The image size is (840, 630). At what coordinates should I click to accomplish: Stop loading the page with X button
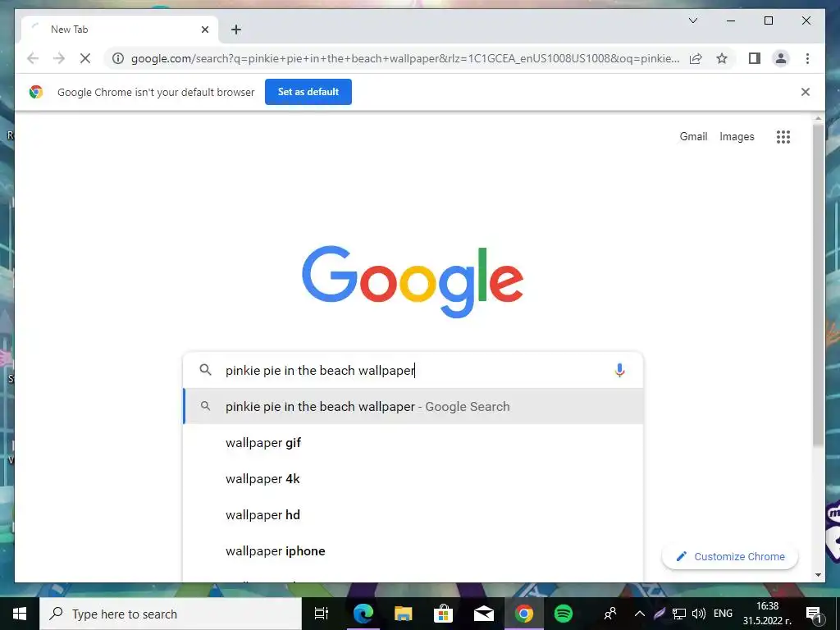(85, 58)
